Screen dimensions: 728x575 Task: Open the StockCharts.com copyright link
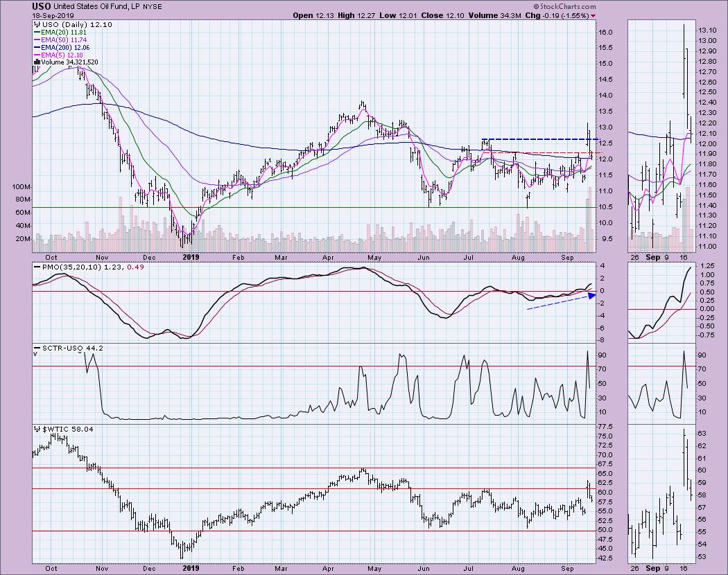coord(564,6)
